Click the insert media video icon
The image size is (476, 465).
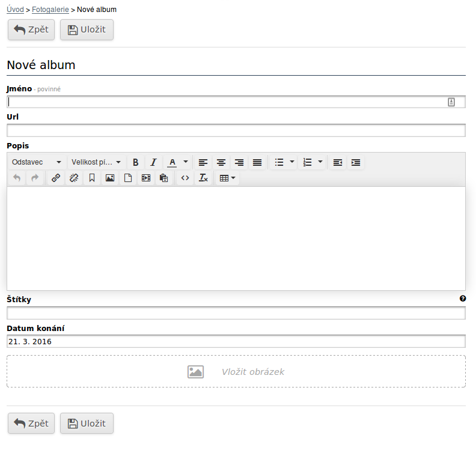pyautogui.click(x=145, y=178)
